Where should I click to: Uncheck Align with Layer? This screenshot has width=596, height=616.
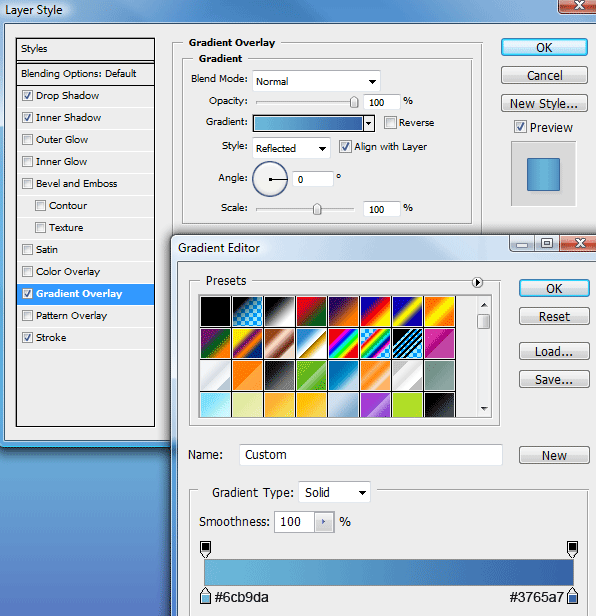pos(345,147)
